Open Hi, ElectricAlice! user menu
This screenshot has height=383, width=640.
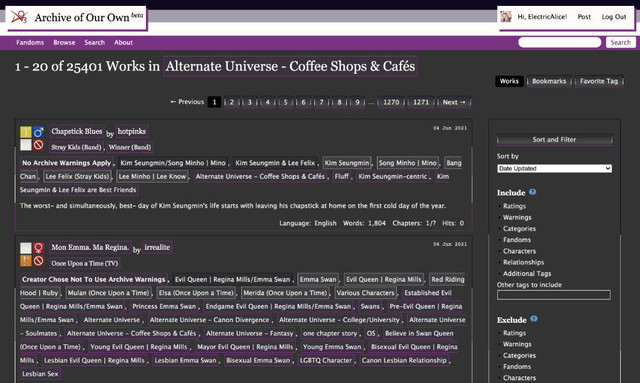[x=542, y=17]
